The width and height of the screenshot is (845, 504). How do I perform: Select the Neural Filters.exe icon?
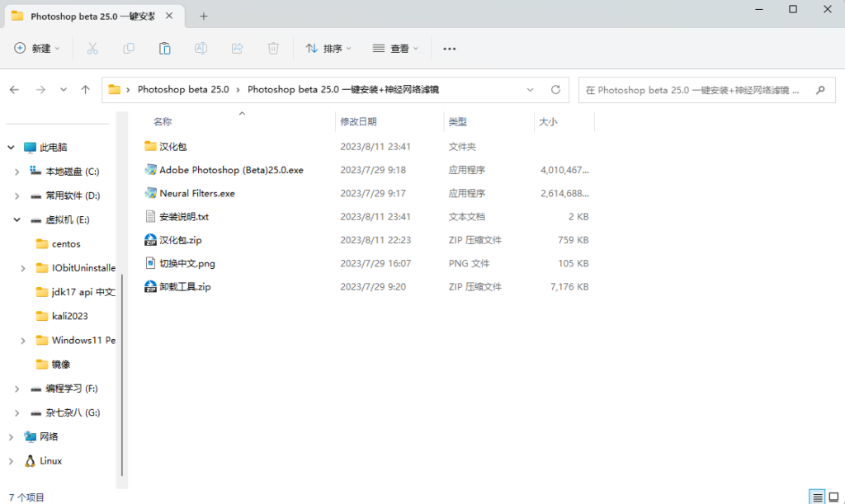150,193
